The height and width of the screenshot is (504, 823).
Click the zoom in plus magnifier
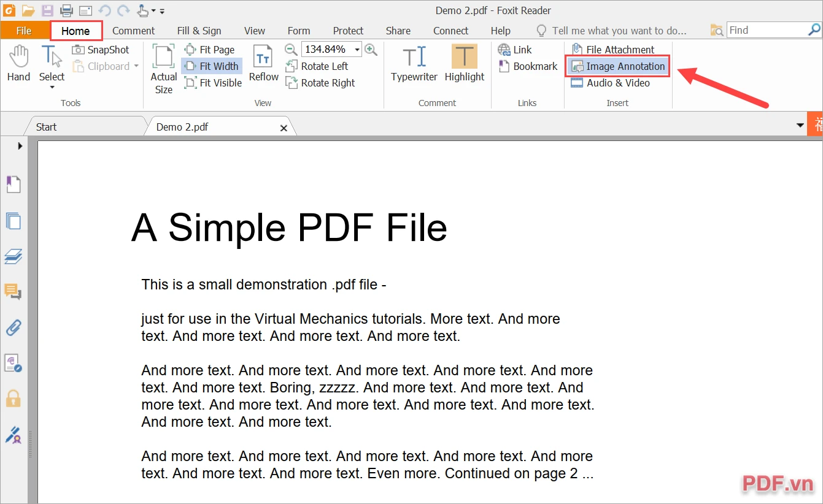[x=371, y=50]
